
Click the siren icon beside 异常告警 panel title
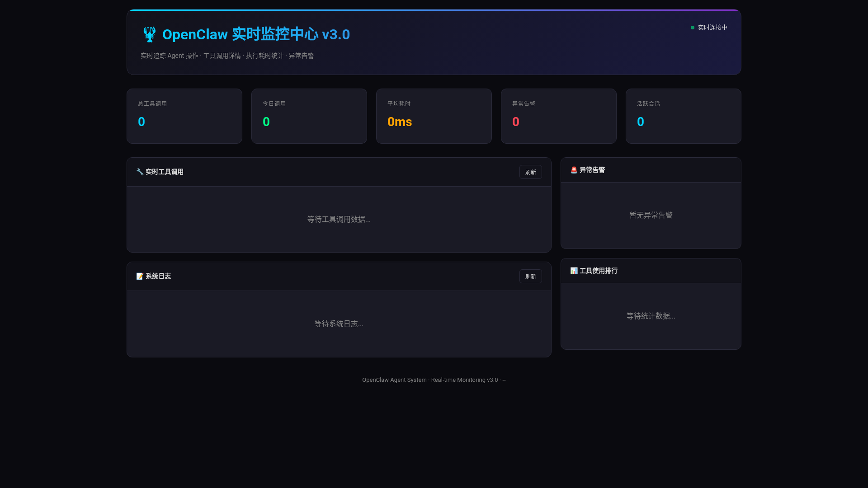(574, 170)
